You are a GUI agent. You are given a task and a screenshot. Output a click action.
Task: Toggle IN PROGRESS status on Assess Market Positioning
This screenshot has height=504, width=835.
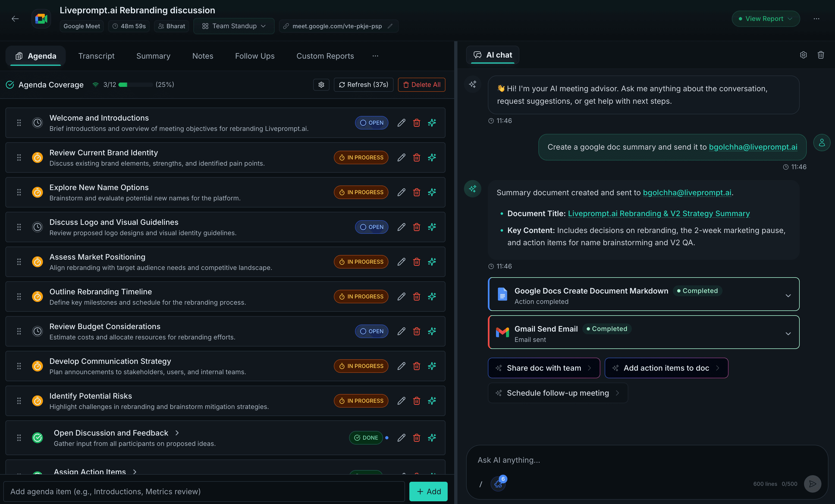pyautogui.click(x=360, y=262)
